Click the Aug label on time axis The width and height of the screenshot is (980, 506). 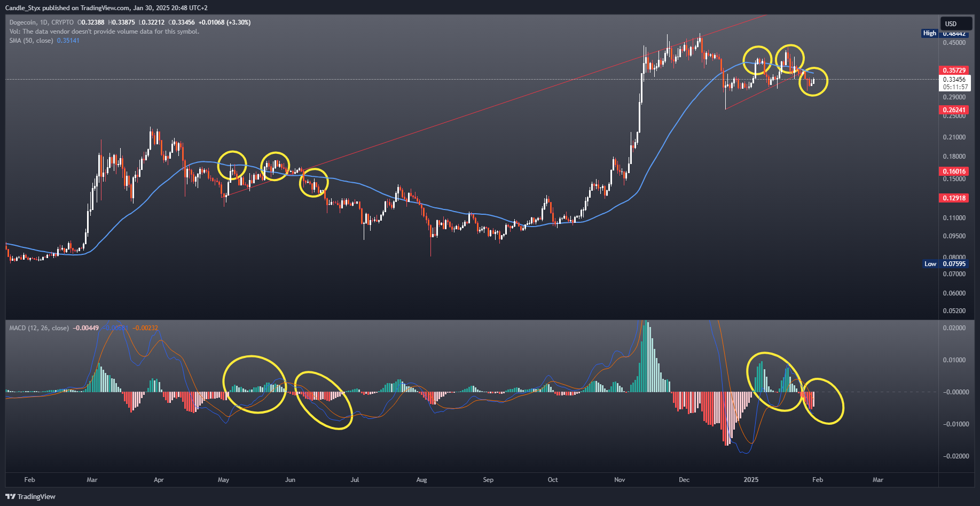click(421, 480)
